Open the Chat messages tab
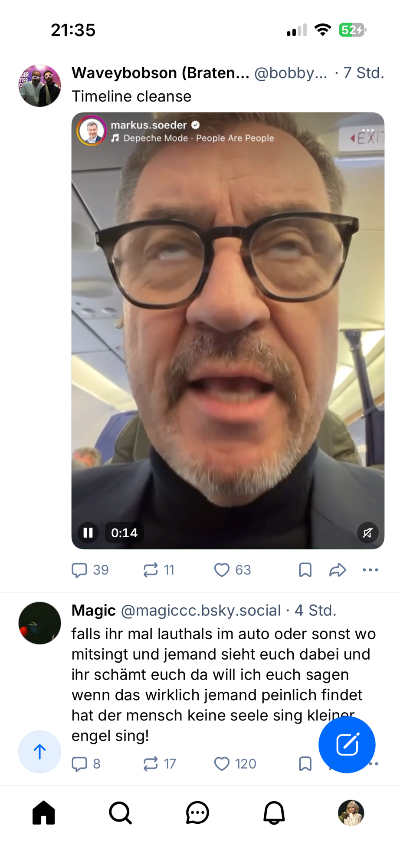 pyautogui.click(x=197, y=812)
